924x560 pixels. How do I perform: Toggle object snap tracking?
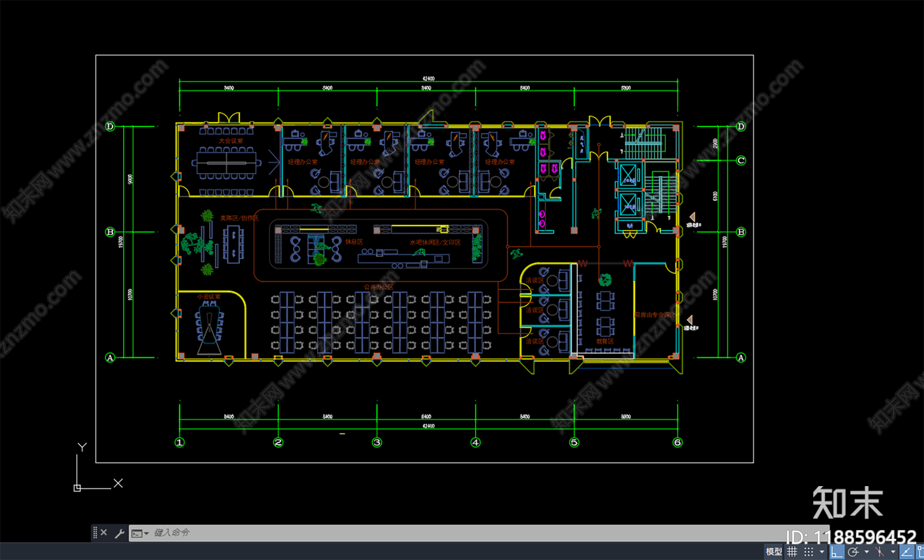coord(907,551)
